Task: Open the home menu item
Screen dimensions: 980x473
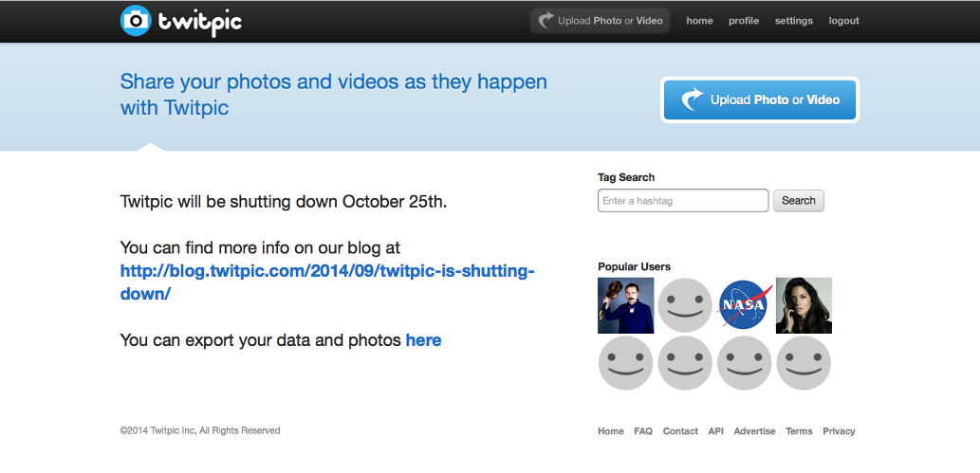Action: point(699,21)
